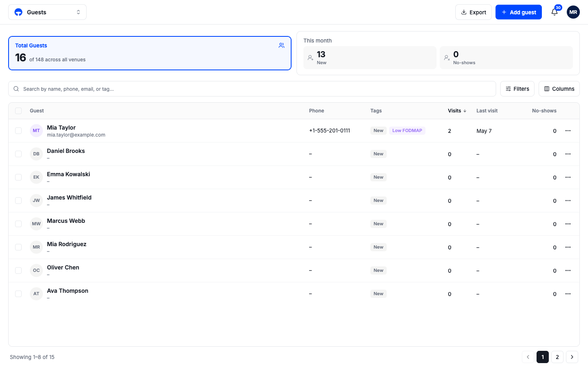Image resolution: width=588 pixels, height=368 pixels.
Task: Click the app logo in Guests selector
Action: pos(18,12)
